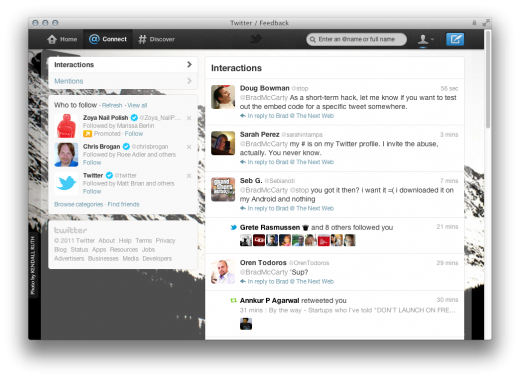520x379 pixels.
Task: Open the Businesses footer link
Action: (103, 259)
